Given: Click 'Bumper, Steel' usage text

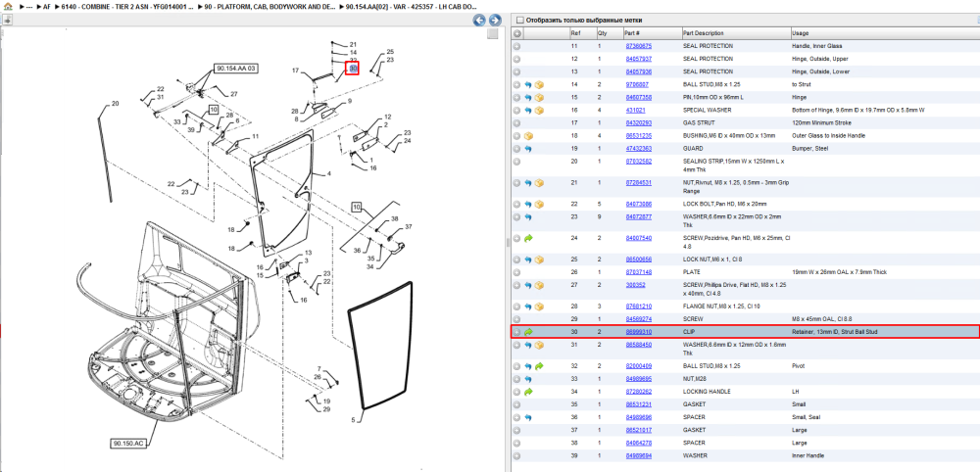Looking at the screenshot, I should (809, 149).
